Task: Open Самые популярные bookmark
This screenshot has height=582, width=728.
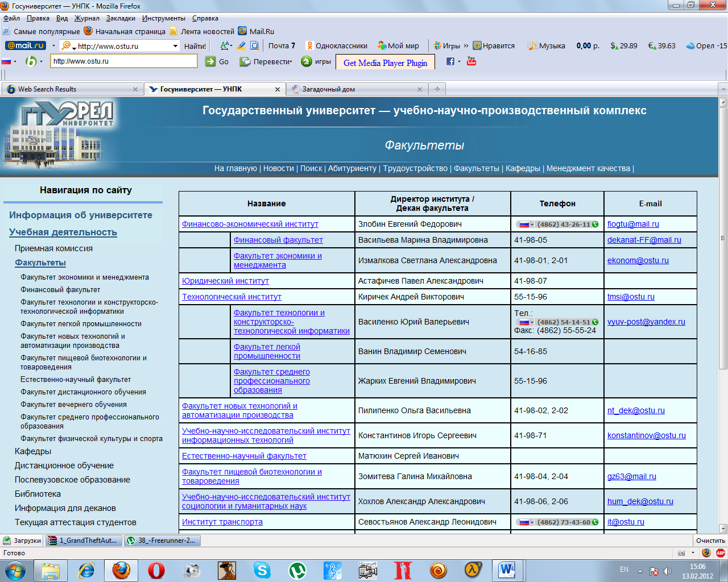Action: [x=42, y=31]
